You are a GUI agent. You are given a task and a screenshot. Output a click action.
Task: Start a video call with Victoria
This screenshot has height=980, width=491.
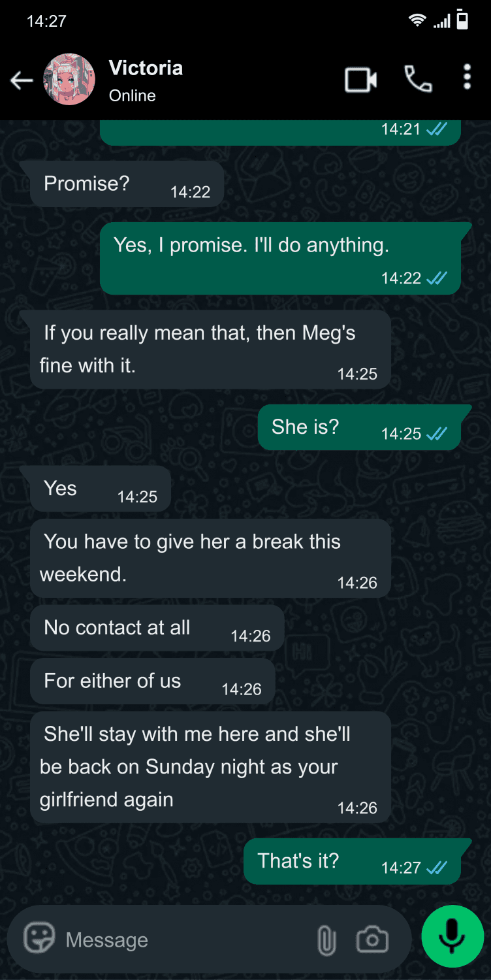(361, 80)
